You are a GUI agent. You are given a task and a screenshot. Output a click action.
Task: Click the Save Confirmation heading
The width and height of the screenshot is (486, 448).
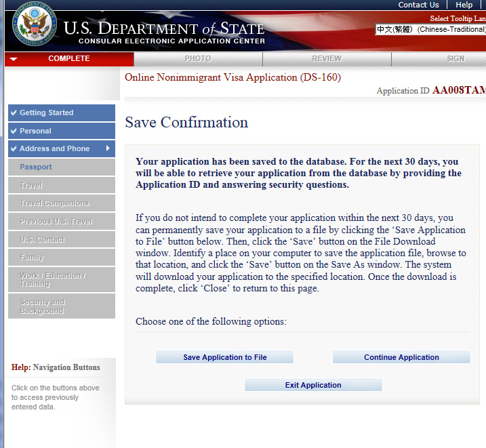coord(186,122)
